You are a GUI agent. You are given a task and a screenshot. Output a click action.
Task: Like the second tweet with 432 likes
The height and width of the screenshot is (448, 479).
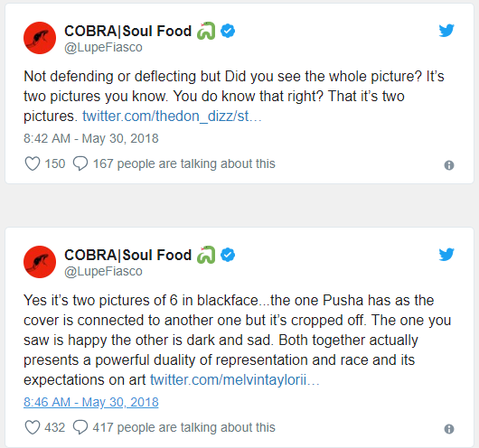32,427
